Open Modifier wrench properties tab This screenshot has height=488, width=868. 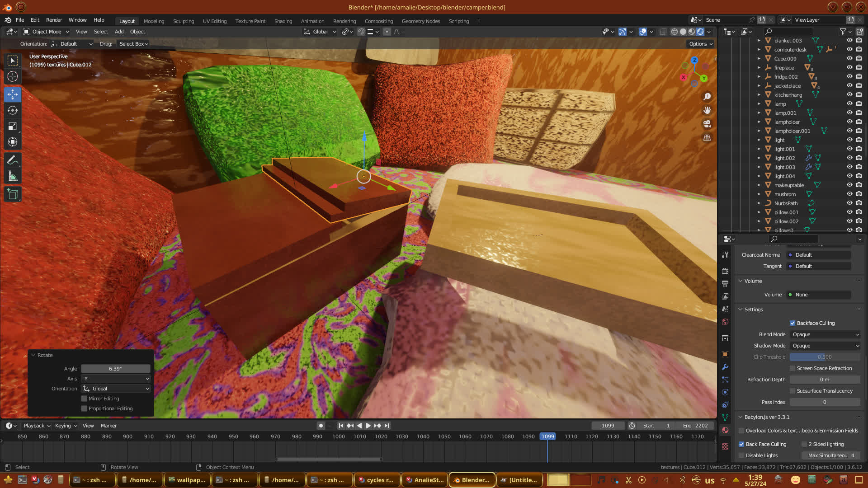coord(725,367)
